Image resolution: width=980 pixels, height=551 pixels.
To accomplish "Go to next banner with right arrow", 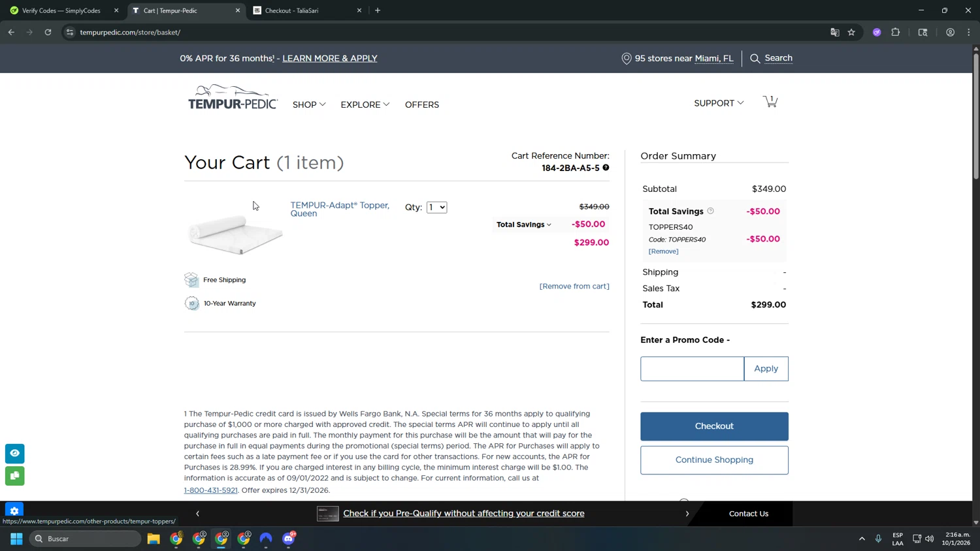I will pyautogui.click(x=687, y=514).
